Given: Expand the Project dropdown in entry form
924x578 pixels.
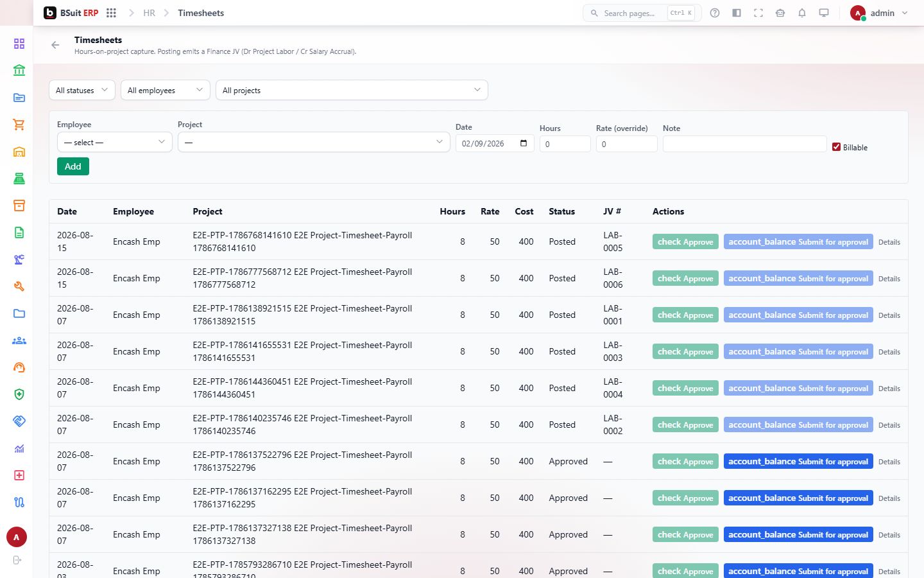Looking at the screenshot, I should click(314, 142).
